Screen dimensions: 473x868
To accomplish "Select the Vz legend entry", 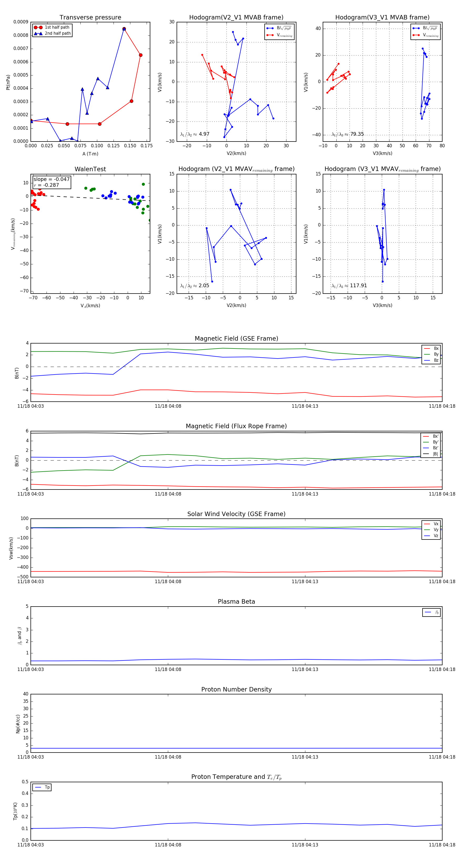I will (x=431, y=536).
